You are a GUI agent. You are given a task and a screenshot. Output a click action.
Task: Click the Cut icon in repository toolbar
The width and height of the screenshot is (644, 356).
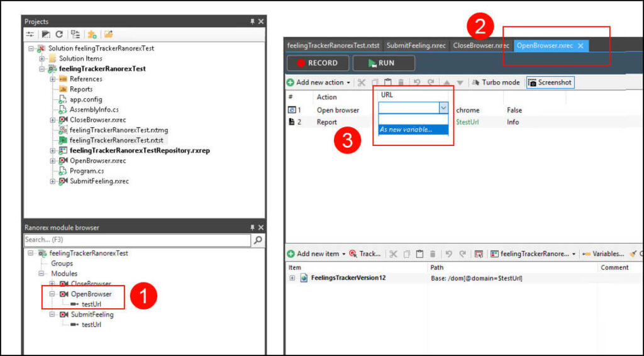tap(393, 254)
